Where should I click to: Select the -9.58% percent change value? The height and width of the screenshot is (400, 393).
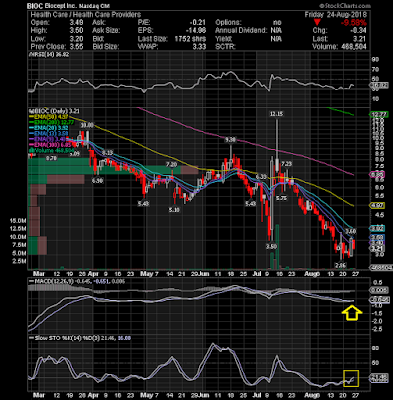[354, 23]
